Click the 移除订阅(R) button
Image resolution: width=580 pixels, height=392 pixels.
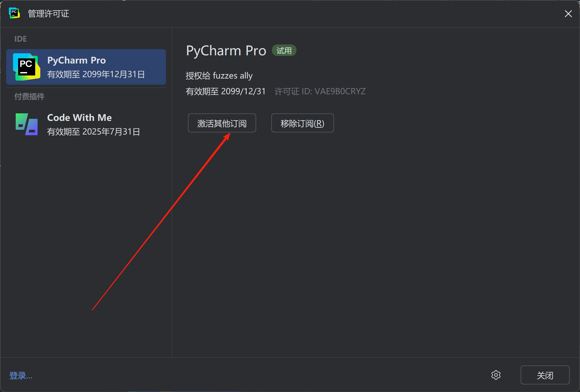tap(303, 123)
